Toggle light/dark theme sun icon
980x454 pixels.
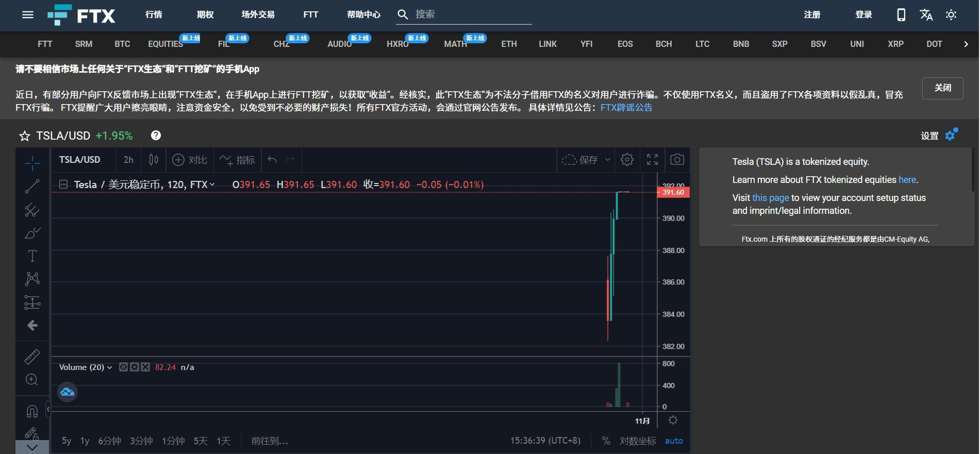pyautogui.click(x=951, y=14)
